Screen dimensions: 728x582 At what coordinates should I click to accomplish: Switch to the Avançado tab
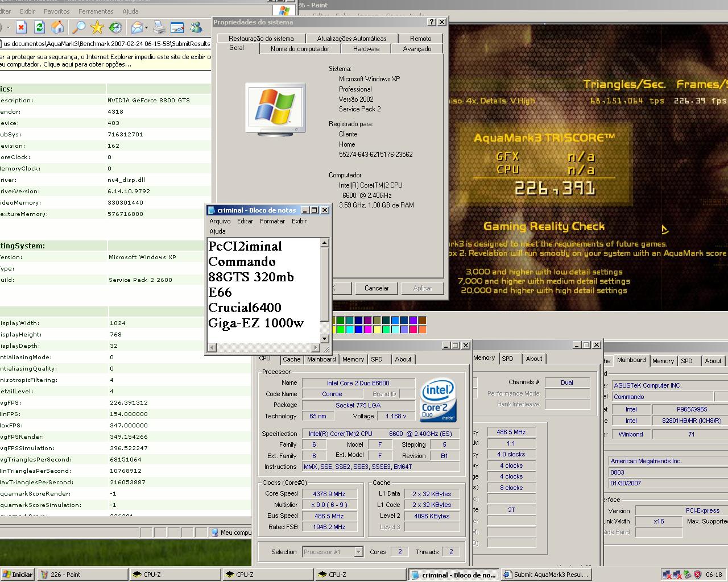point(417,49)
